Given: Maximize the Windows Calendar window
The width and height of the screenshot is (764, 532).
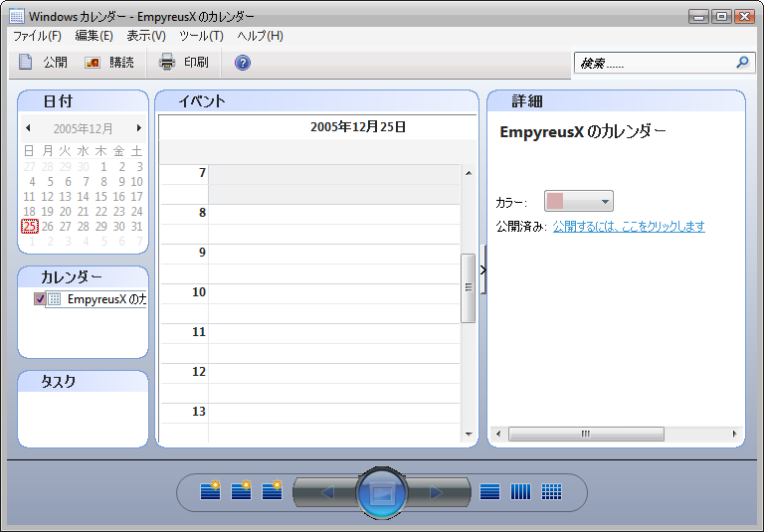Looking at the screenshot, I should (x=721, y=16).
